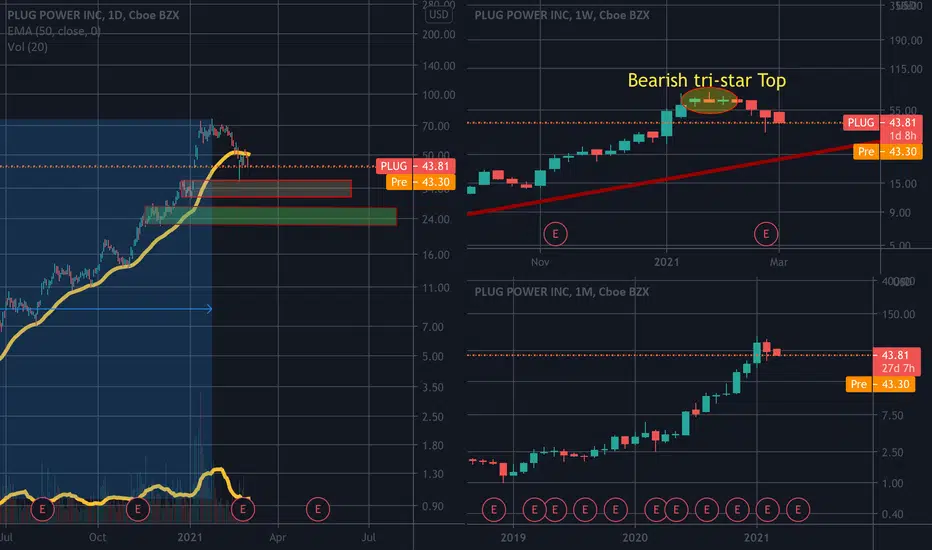This screenshot has height=550, width=932.
Task: Open the leftmost earnings marker on the monthly chart
Action: click(494, 510)
